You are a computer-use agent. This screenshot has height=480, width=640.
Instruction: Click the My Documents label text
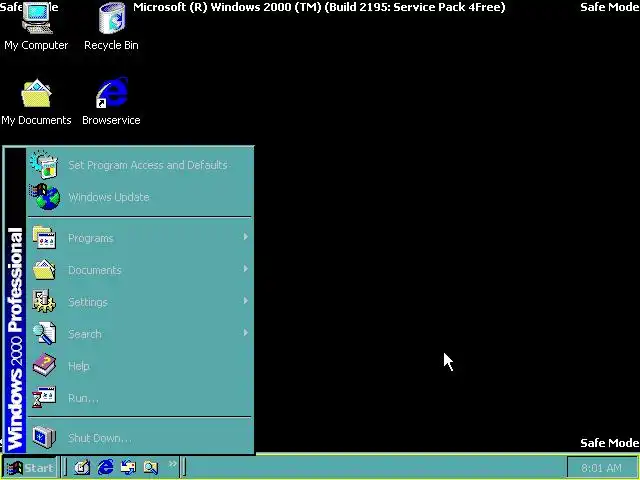pyautogui.click(x=36, y=120)
